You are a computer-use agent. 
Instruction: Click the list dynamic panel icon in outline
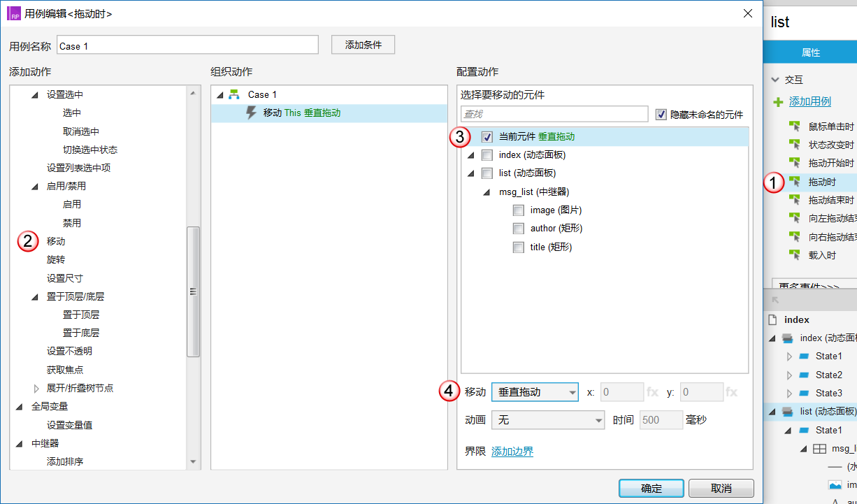coord(787,412)
